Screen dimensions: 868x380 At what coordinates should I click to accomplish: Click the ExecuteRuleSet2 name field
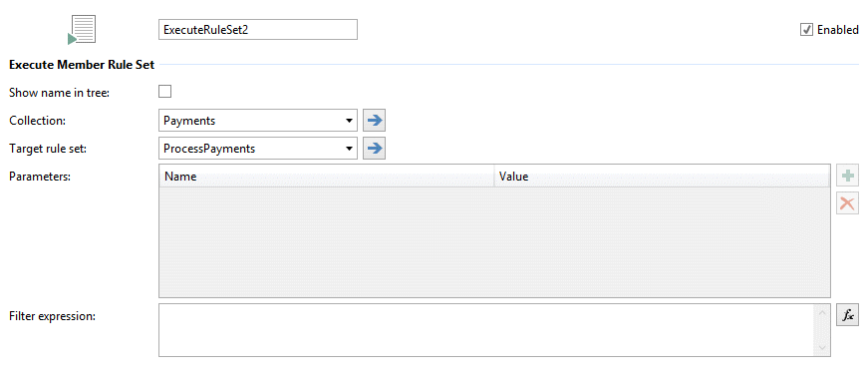258,30
